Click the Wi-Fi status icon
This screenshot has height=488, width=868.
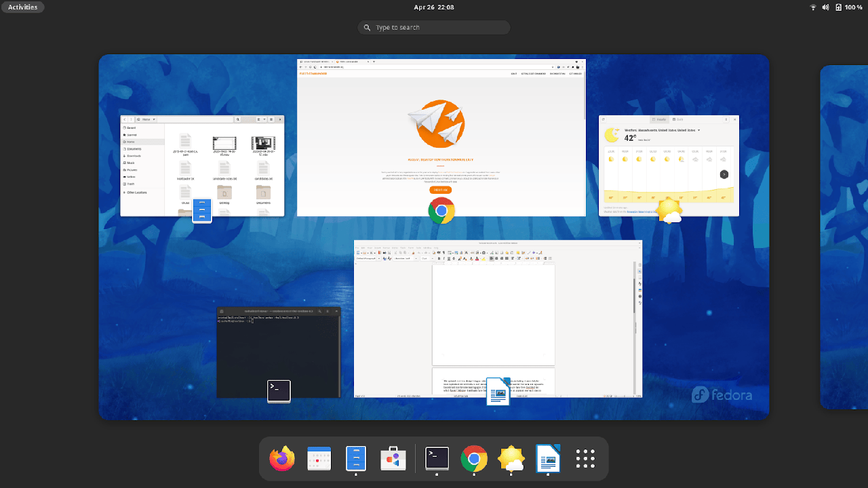click(x=813, y=7)
